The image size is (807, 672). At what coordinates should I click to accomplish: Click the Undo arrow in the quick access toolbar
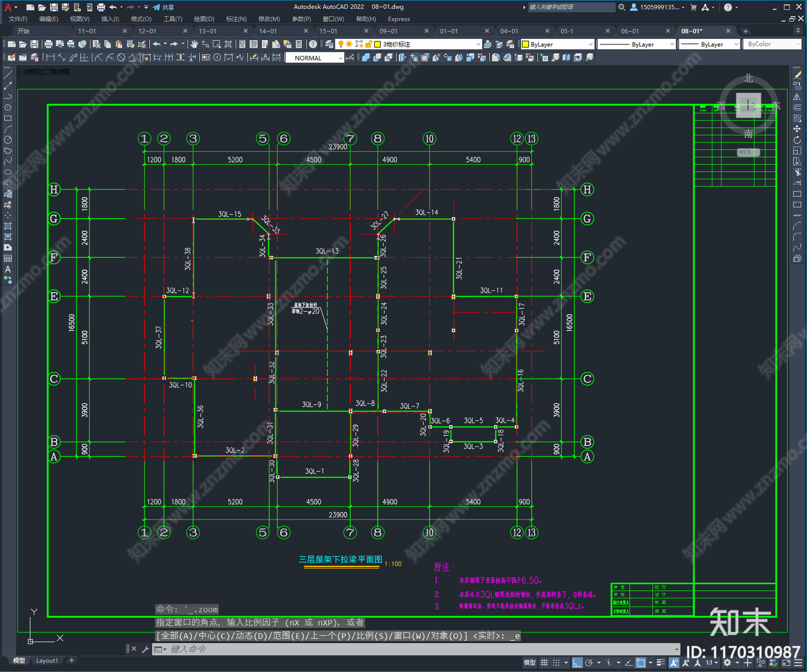pos(113,7)
